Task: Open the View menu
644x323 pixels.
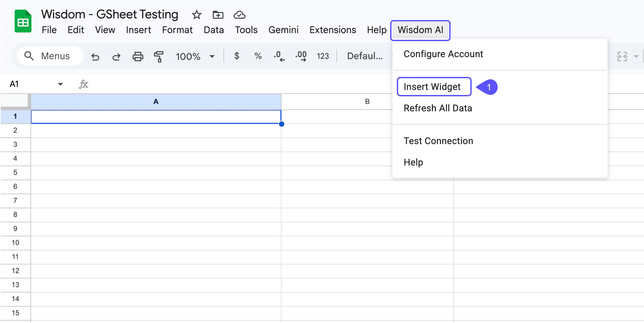Action: click(105, 30)
